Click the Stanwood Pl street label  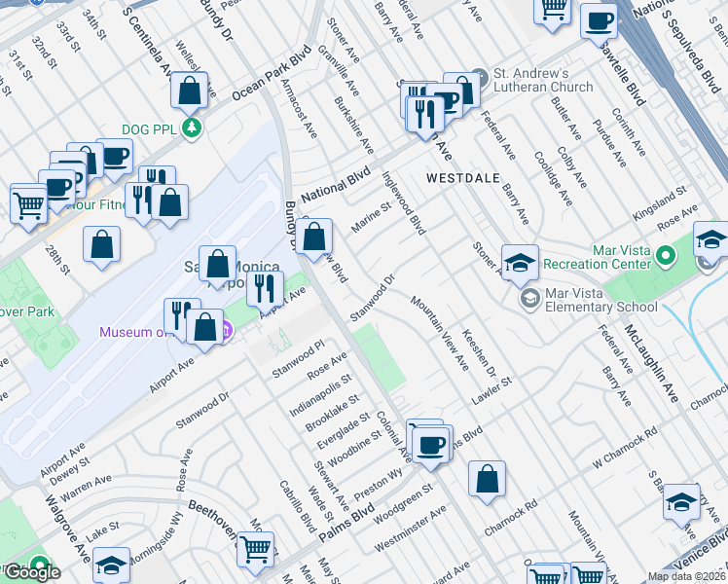pyautogui.click(x=298, y=359)
